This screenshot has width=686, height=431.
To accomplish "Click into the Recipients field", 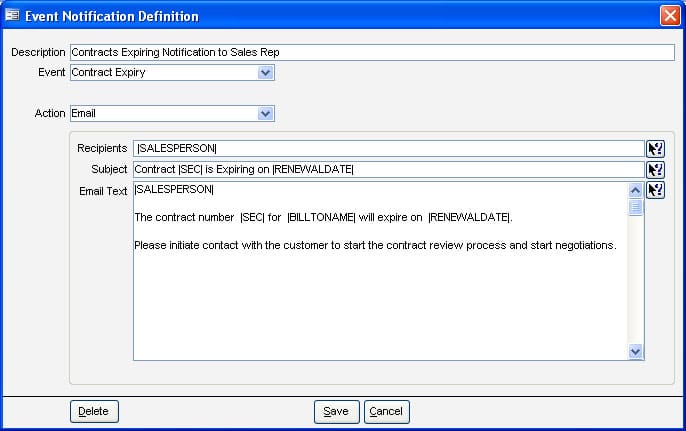I will (388, 149).
